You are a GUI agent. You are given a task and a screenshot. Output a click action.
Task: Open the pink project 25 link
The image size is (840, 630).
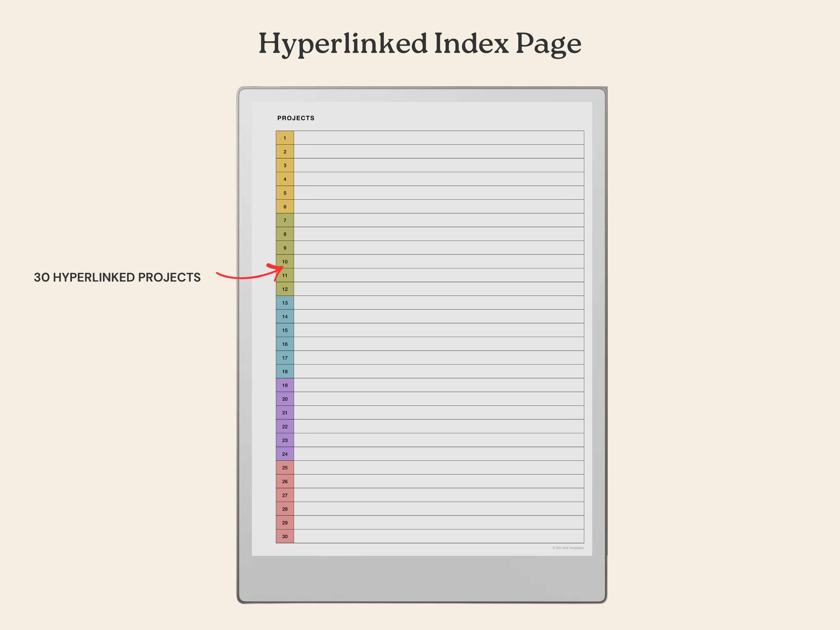(285, 467)
